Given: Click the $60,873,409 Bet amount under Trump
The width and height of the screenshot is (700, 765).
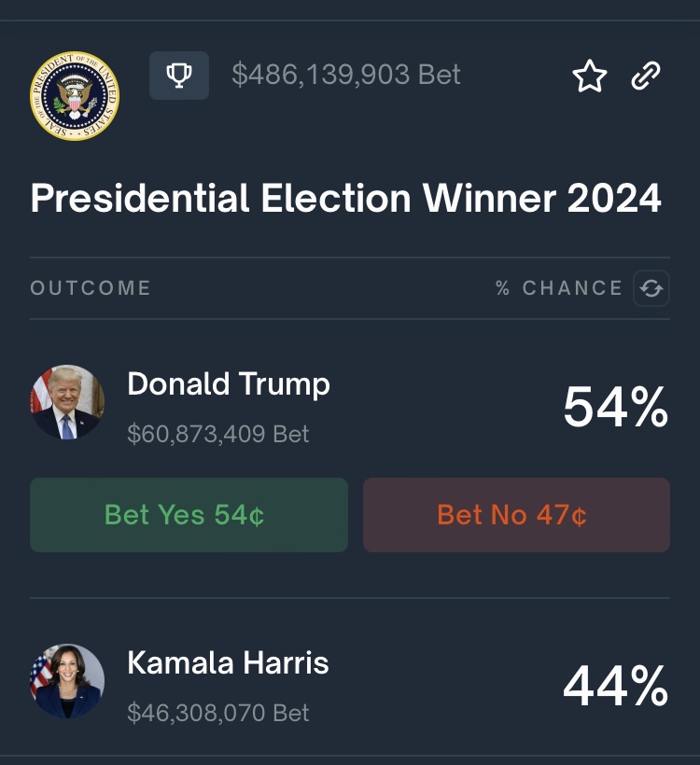Looking at the screenshot, I should 218,434.
